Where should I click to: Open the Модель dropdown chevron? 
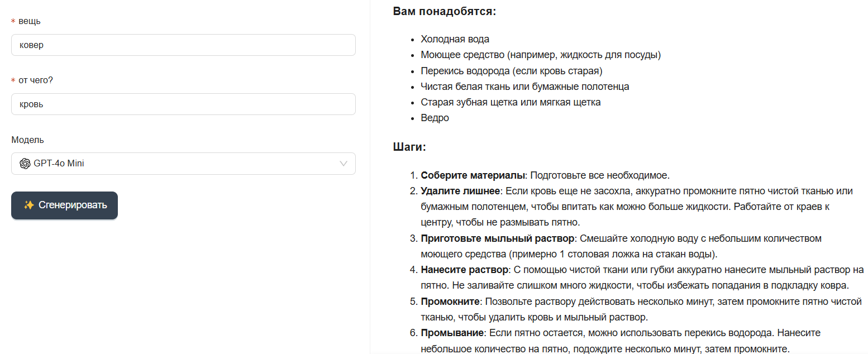coord(343,163)
